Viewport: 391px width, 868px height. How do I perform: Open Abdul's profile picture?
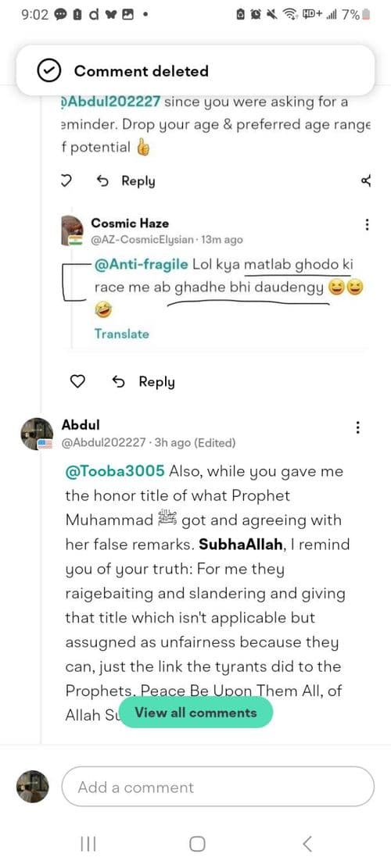[x=37, y=434]
